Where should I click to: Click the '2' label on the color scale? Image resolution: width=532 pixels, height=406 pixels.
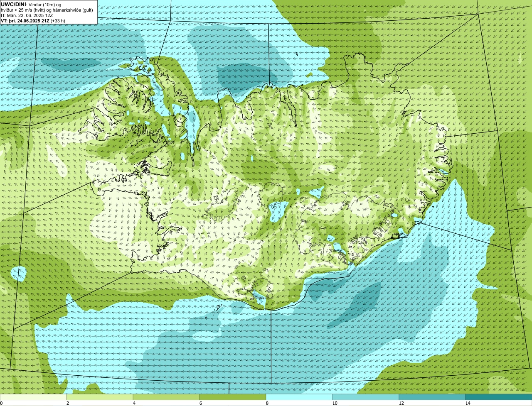[x=67, y=403]
